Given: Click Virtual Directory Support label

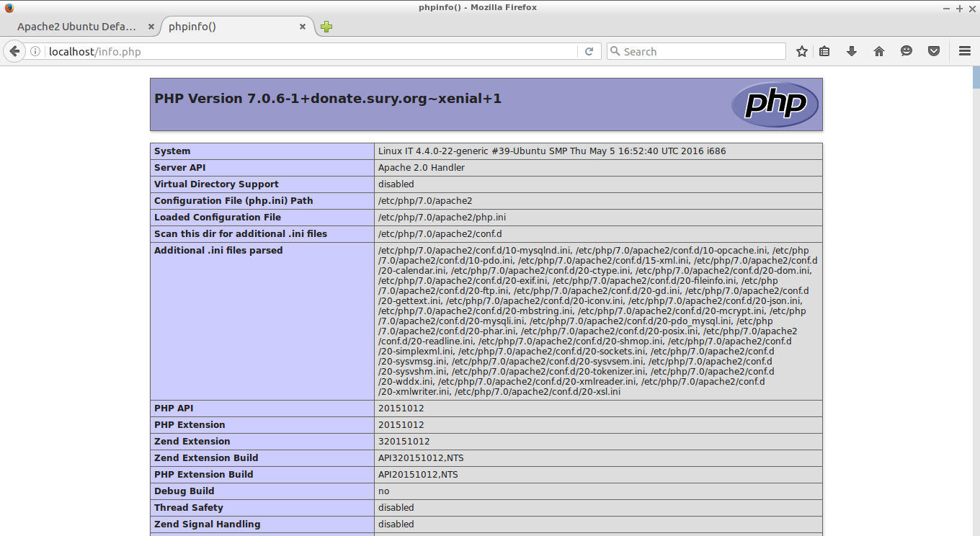Looking at the screenshot, I should (216, 184).
